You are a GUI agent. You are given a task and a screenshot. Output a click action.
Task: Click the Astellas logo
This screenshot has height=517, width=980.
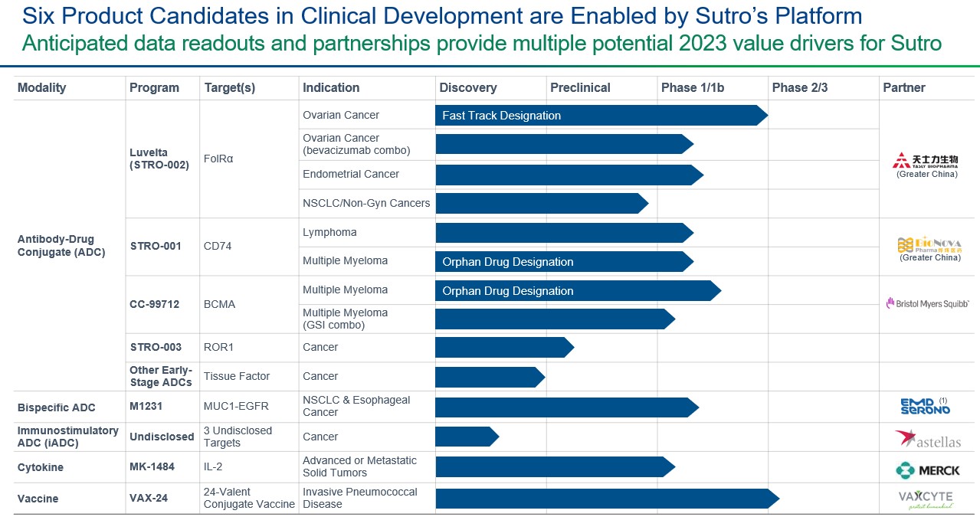click(927, 439)
